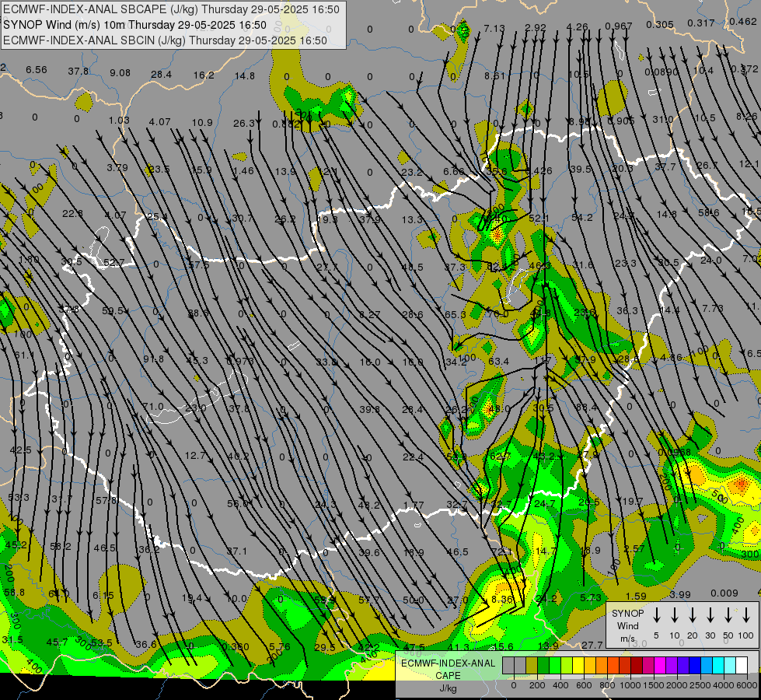Click the value 5.76 on the map
This screenshot has width=761, height=700.
click(x=280, y=646)
